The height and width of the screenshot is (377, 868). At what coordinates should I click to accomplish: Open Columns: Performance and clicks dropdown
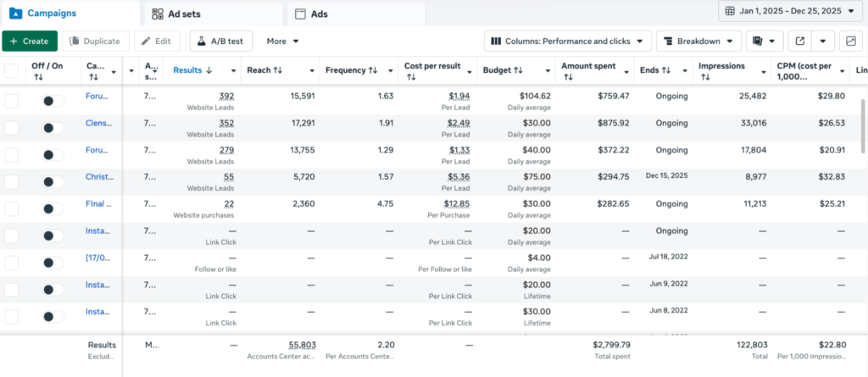[x=567, y=41]
